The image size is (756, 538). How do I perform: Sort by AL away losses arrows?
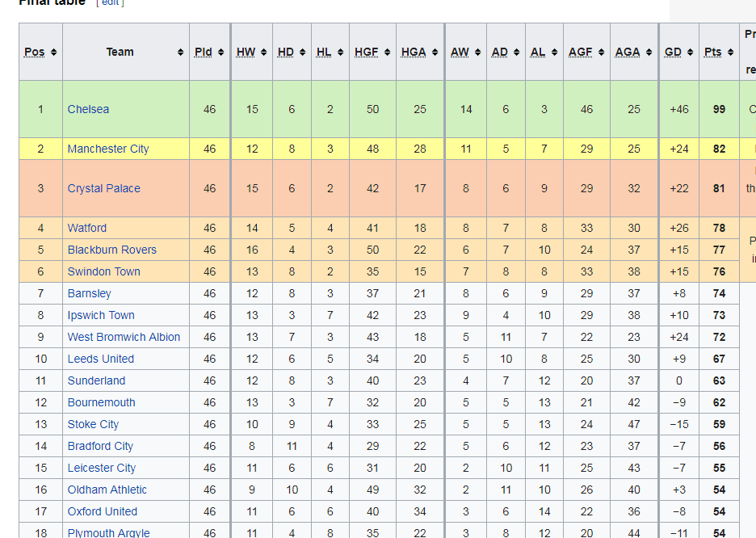[x=554, y=52]
